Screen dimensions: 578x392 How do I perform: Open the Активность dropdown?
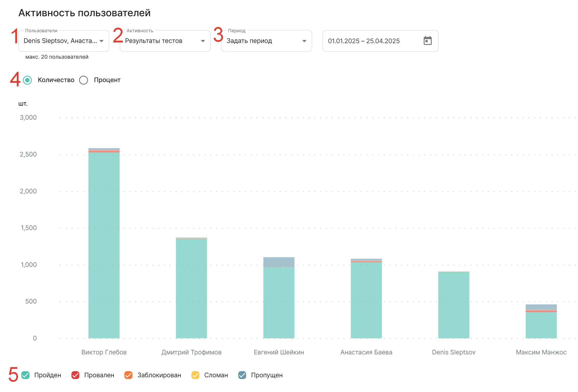(165, 41)
